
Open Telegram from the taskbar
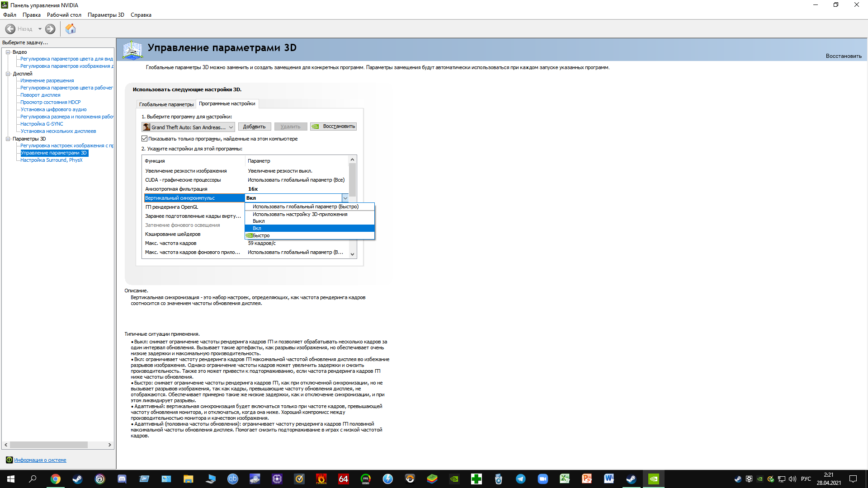[520, 479]
